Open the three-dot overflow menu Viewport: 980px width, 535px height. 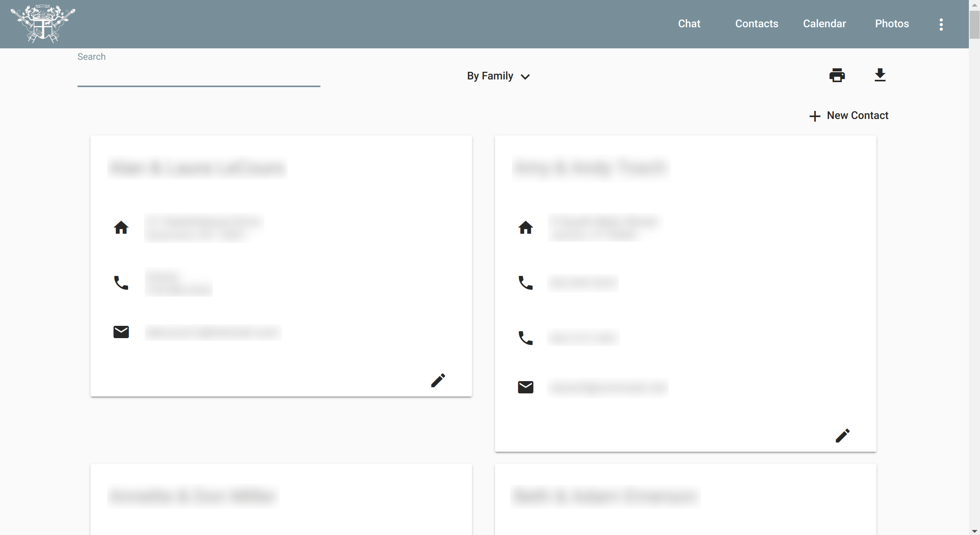tap(941, 24)
